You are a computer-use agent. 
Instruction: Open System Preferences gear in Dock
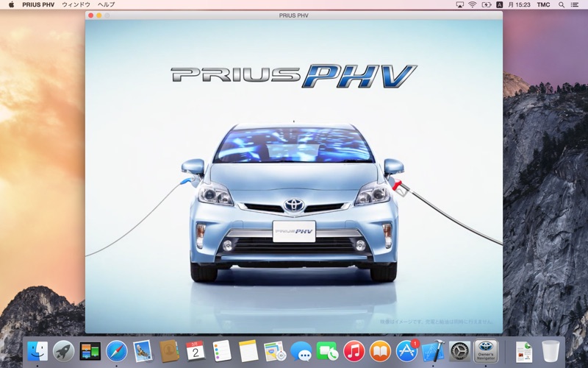pos(459,352)
